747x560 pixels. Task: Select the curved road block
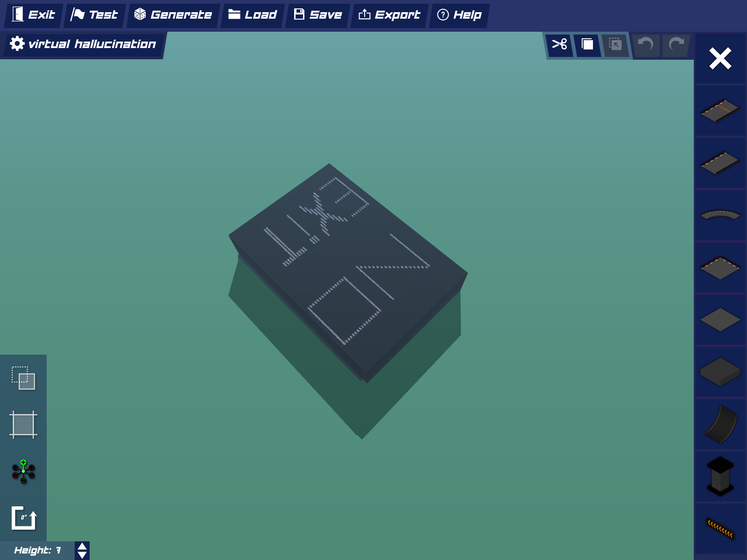coord(720,215)
